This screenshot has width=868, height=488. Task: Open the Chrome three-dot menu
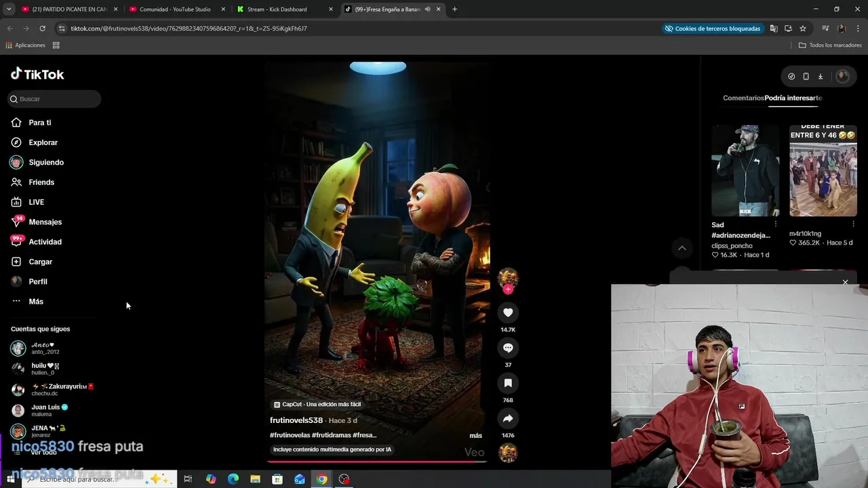857,28
